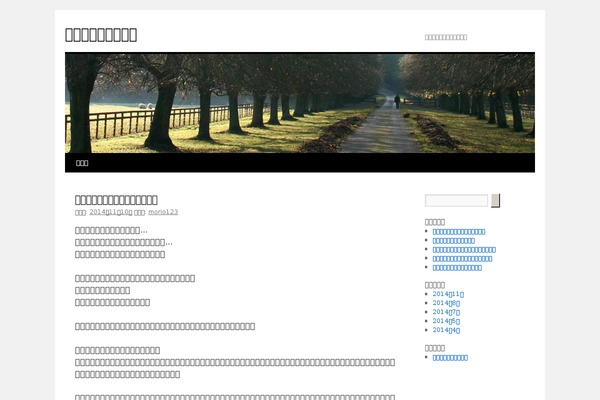
Task: Open the fourth link in the sidebar's top list
Action: (462, 259)
